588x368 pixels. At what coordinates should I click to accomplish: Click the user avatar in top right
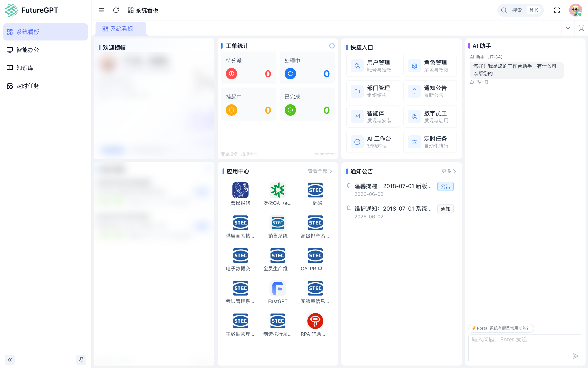tap(575, 10)
